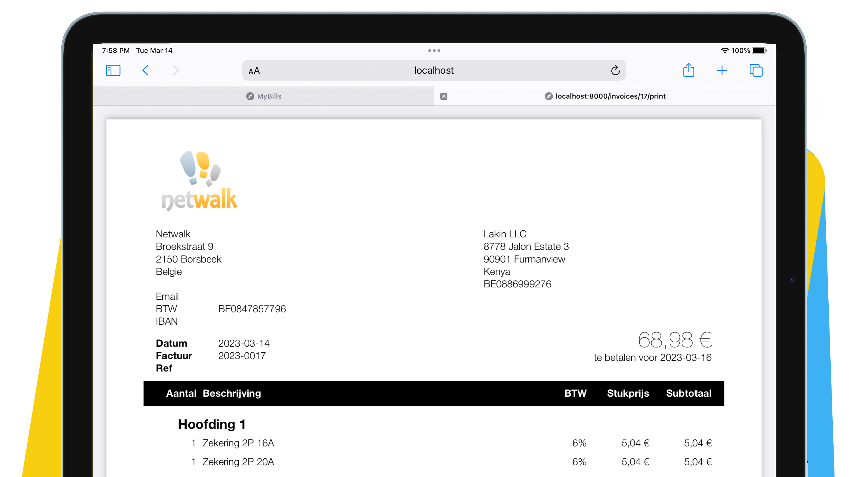Click the Netwalk logo image
The width and height of the screenshot is (868, 477).
coord(199,182)
